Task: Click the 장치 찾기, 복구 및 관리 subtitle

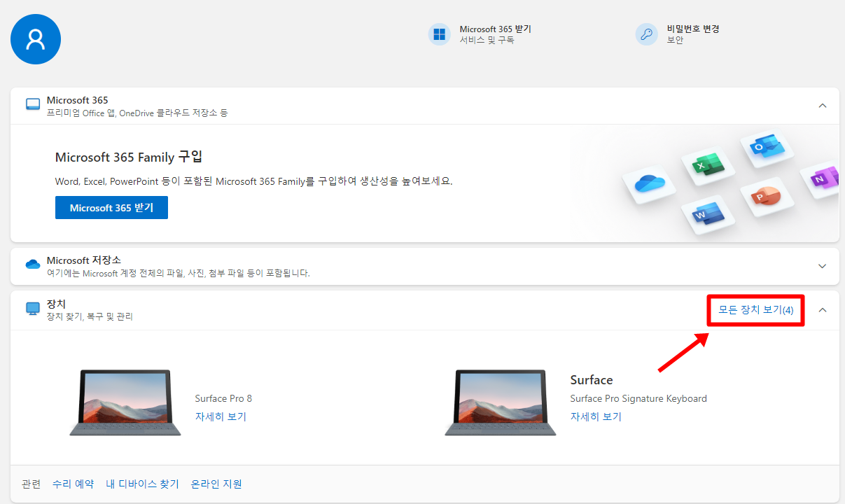Action: (90, 316)
